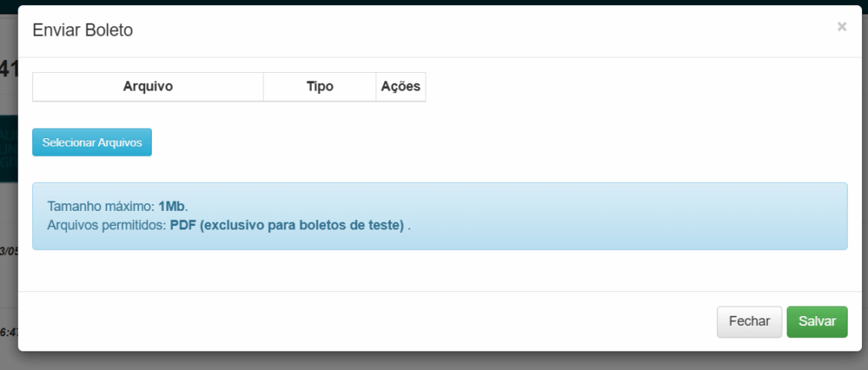Click the Arquivo column header

click(x=147, y=86)
